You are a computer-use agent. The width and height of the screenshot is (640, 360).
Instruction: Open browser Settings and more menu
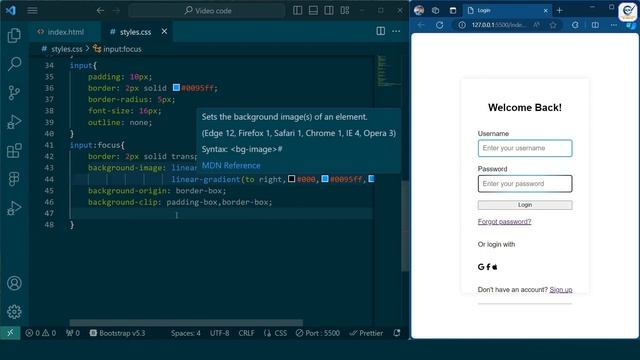(613, 25)
